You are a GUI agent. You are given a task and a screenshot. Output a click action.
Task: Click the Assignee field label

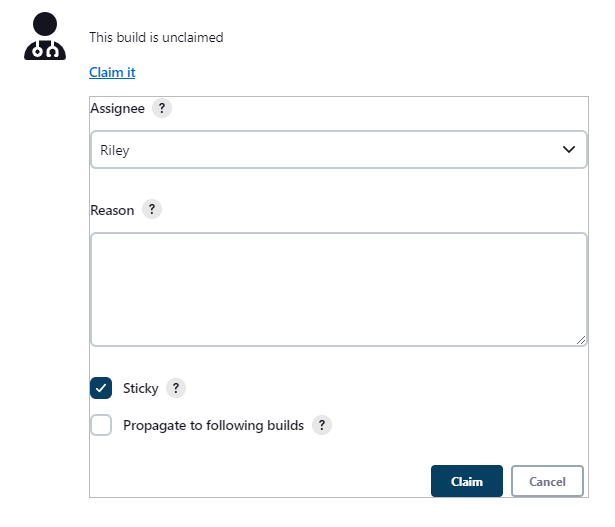(117, 108)
